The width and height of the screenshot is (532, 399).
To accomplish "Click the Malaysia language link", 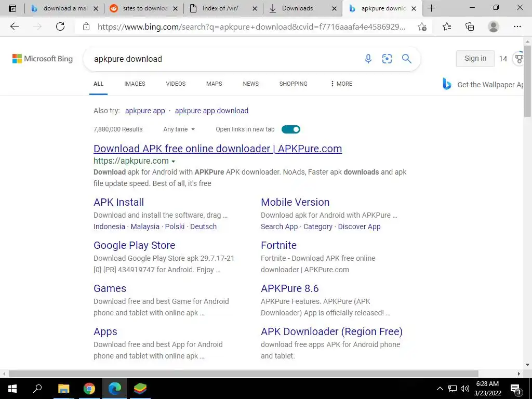I will click(145, 227).
